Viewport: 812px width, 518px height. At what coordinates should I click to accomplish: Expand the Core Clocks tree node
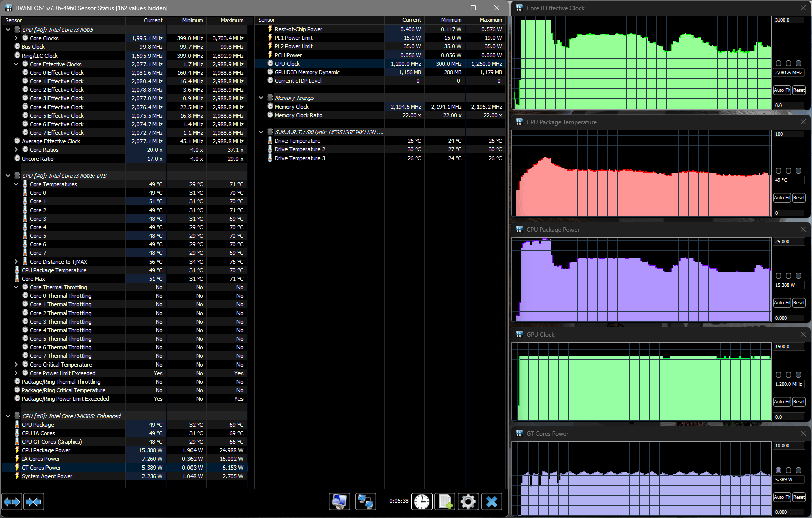tap(16, 38)
